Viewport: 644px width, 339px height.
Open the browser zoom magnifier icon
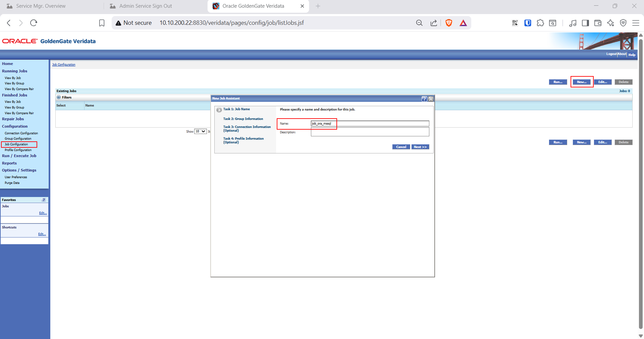(x=419, y=23)
